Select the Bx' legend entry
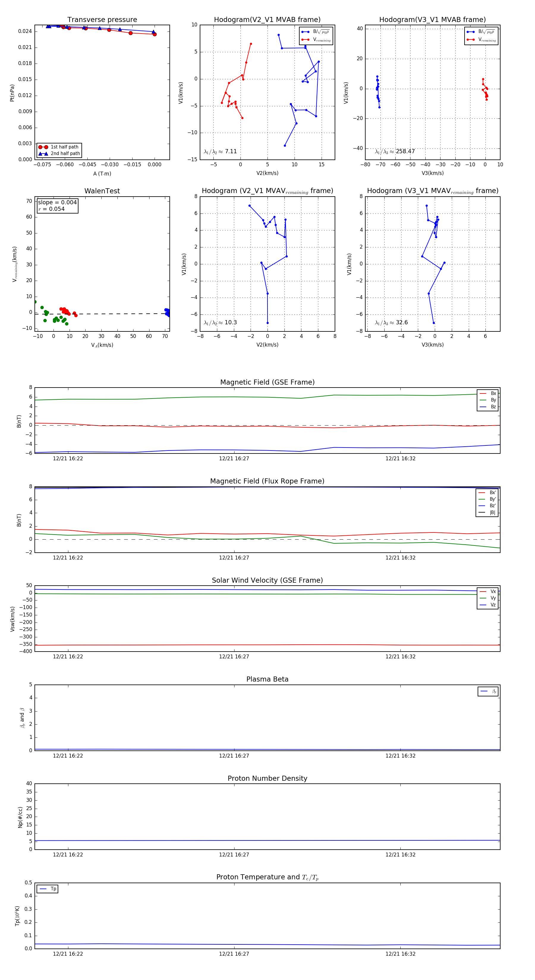 pos(487,493)
